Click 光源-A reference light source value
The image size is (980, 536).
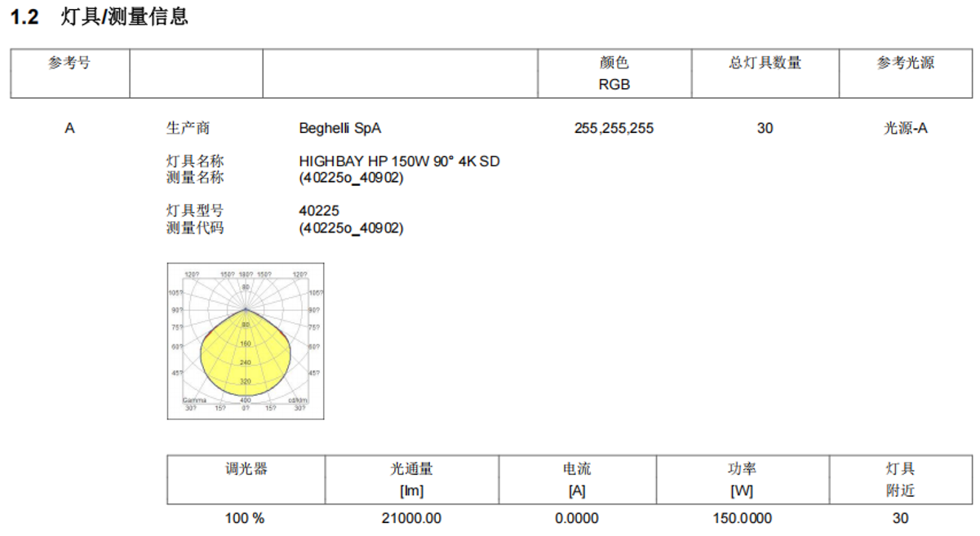tap(906, 128)
